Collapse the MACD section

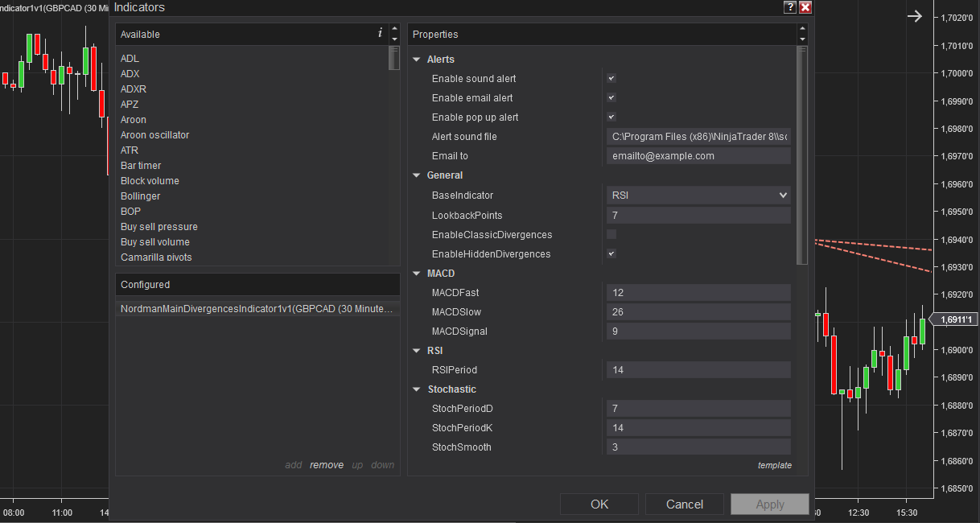pos(417,274)
